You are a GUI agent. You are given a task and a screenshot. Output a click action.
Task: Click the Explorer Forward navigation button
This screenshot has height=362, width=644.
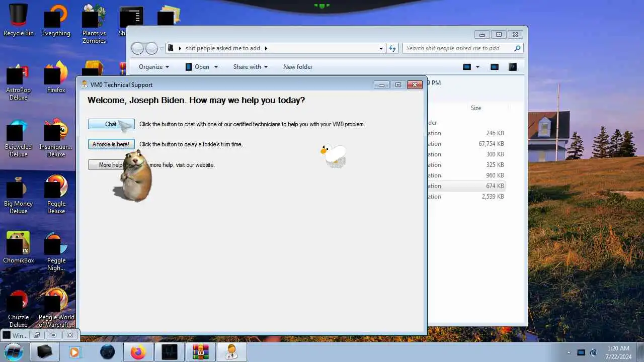pyautogui.click(x=151, y=48)
